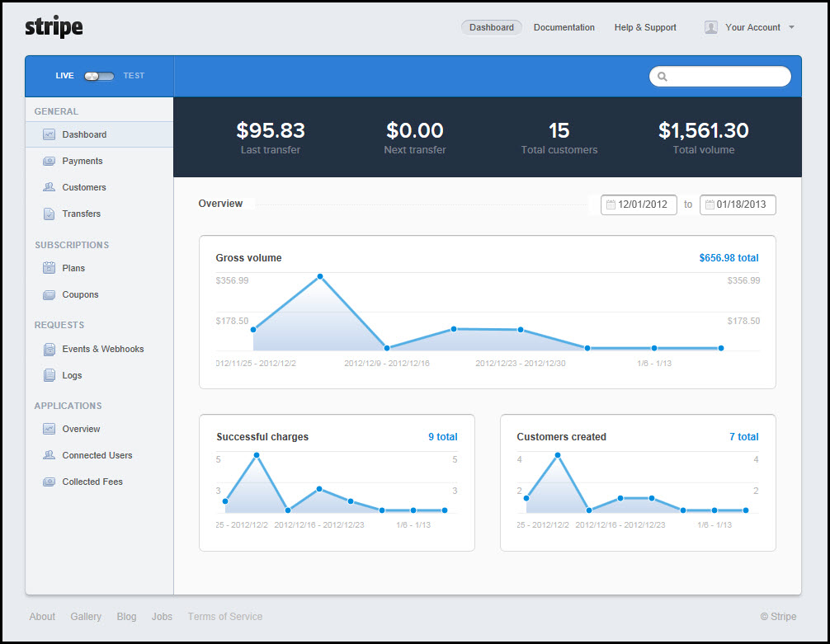The image size is (830, 644).
Task: Open the 12/01/2012 start date picker
Action: 639,204
